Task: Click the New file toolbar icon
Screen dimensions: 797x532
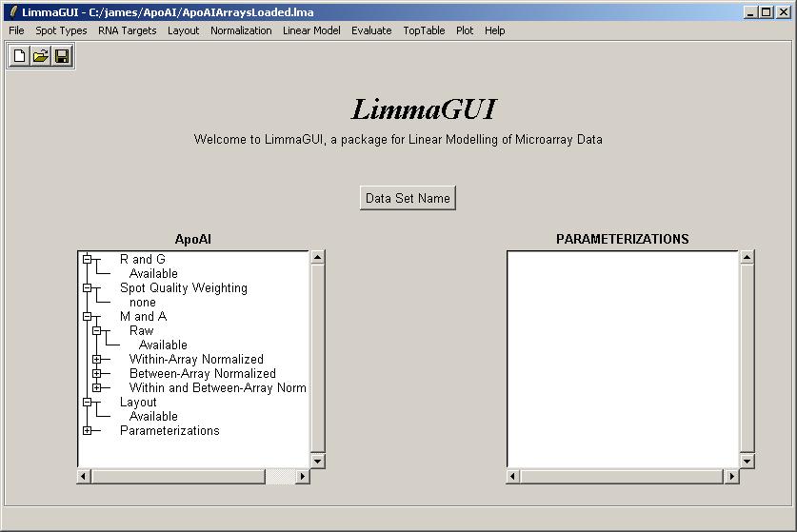Action: 20,57
